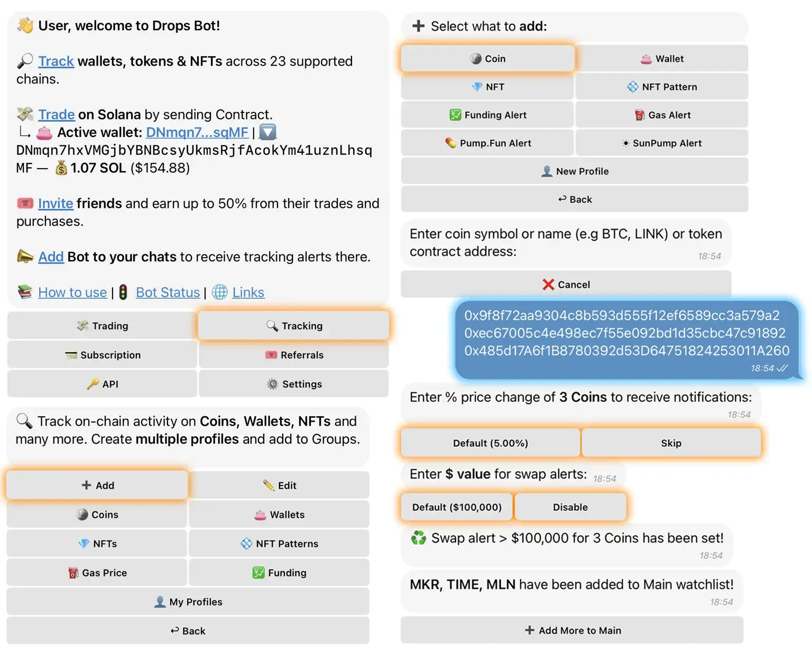Viewport: 812px width, 651px height.
Task: Open the Wallet tracker
Action: tap(662, 58)
